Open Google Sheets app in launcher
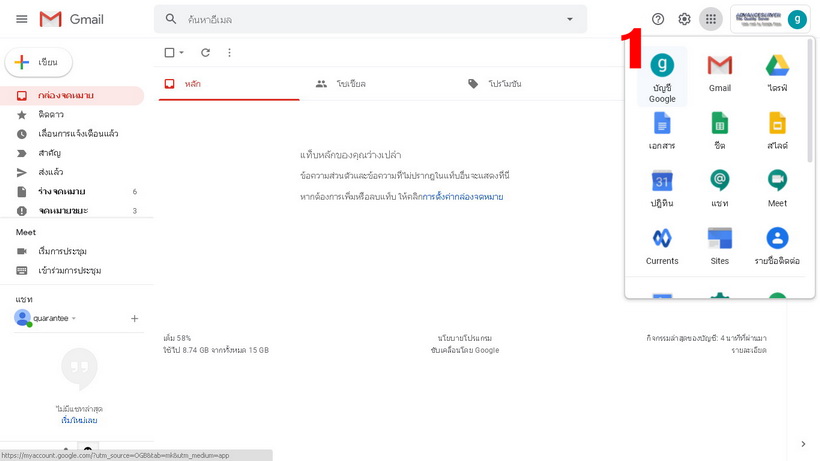 point(720,131)
